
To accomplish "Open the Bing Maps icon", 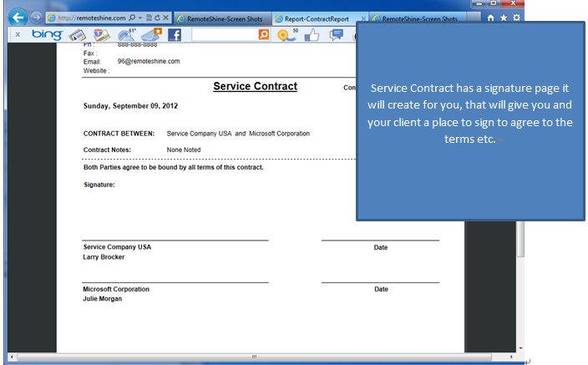I will pyautogui.click(x=101, y=35).
